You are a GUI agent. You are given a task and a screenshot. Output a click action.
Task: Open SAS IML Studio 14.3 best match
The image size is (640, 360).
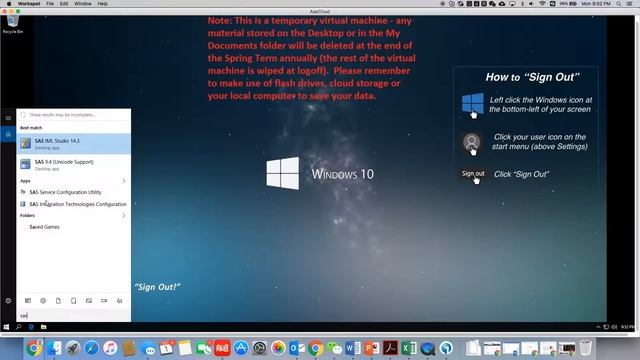[74, 144]
